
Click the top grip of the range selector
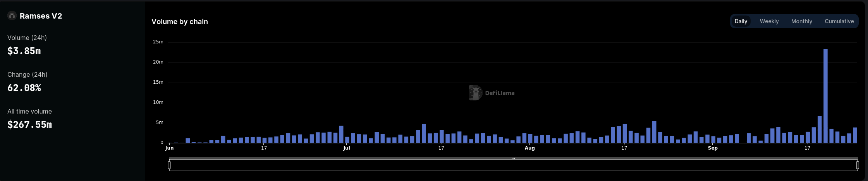tap(513, 158)
